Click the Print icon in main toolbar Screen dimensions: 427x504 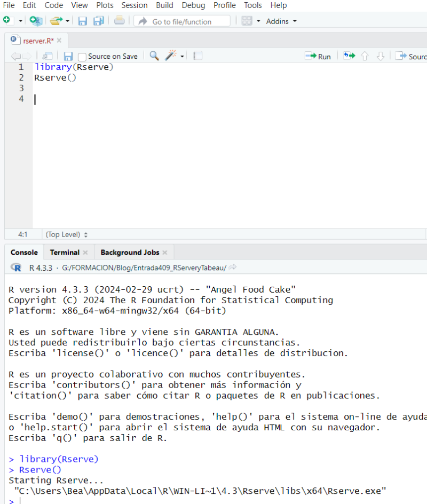120,21
